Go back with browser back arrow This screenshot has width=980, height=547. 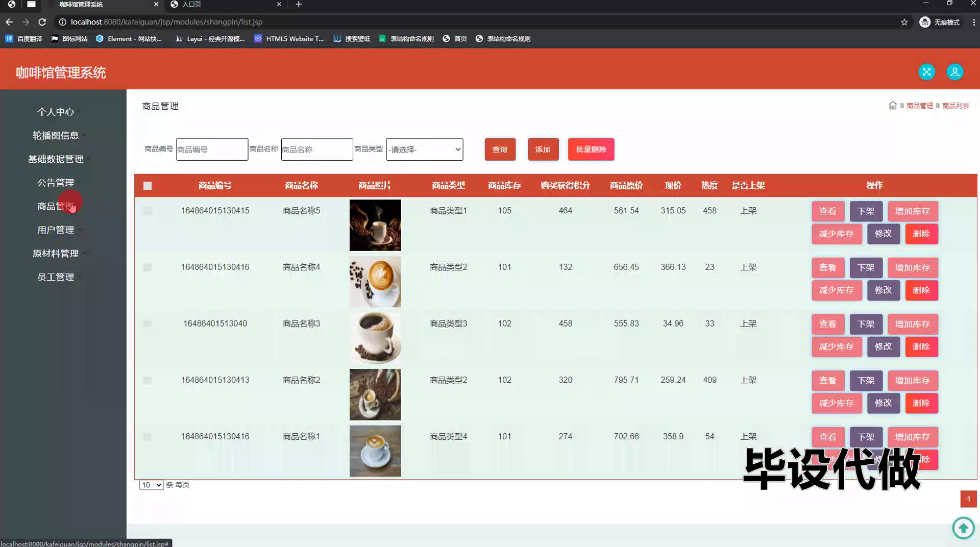pos(9,22)
